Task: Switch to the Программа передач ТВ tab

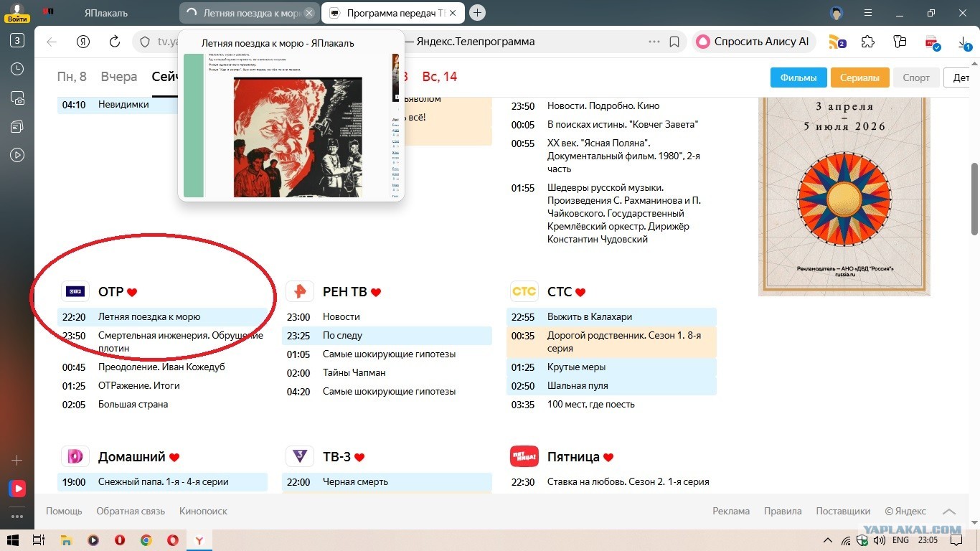Action: coord(394,13)
